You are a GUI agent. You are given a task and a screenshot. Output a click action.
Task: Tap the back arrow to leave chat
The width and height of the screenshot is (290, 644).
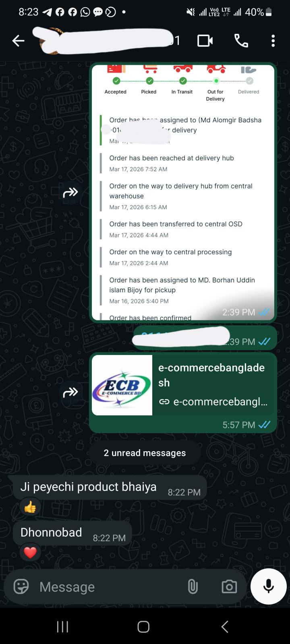pos(18,41)
